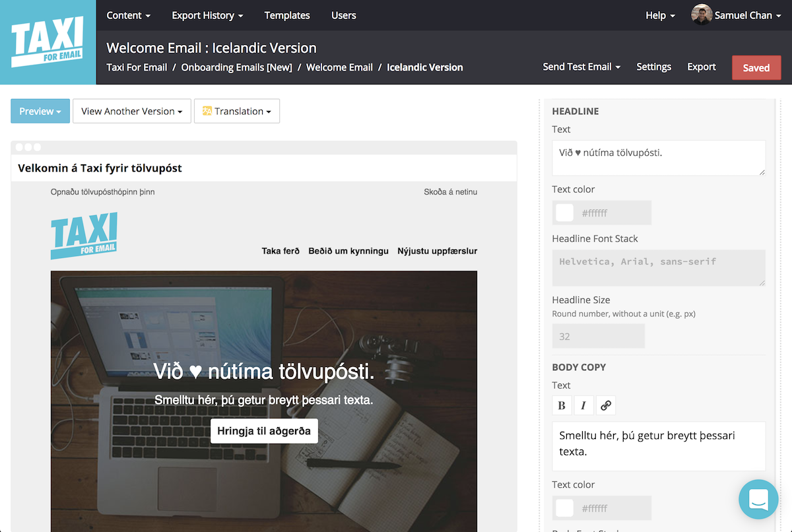792x532 pixels.
Task: Click the Taxi for Email logo in header
Action: [48, 42]
